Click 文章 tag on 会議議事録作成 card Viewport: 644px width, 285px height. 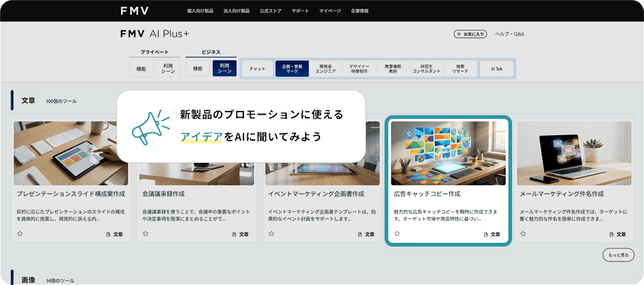(x=241, y=234)
